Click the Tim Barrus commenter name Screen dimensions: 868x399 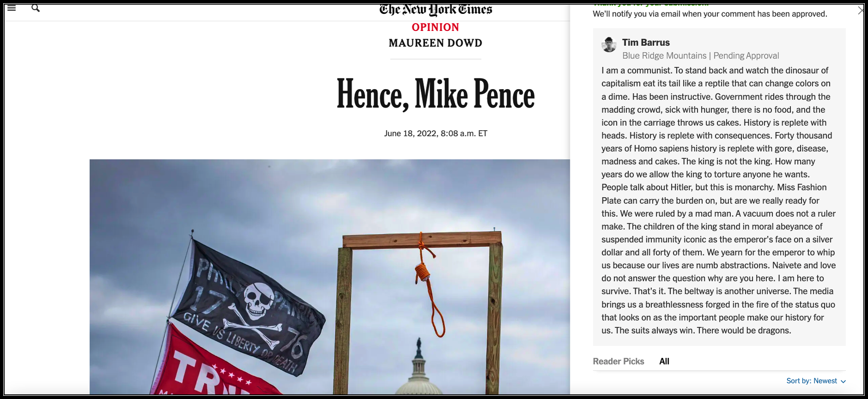pos(646,42)
